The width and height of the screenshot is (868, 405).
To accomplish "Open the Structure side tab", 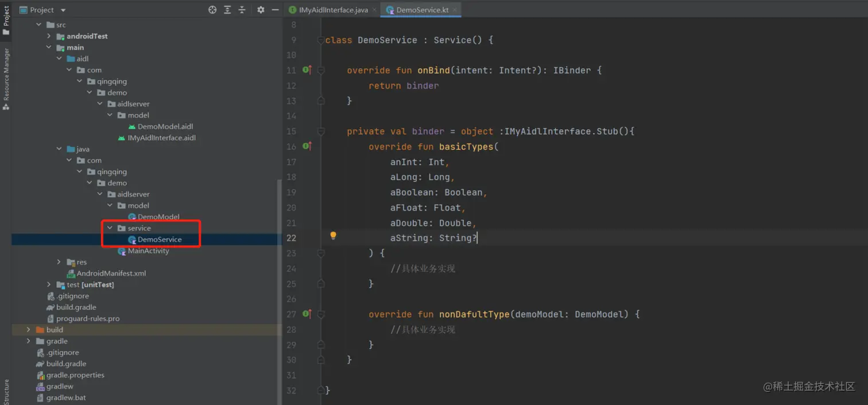I will [x=6, y=392].
